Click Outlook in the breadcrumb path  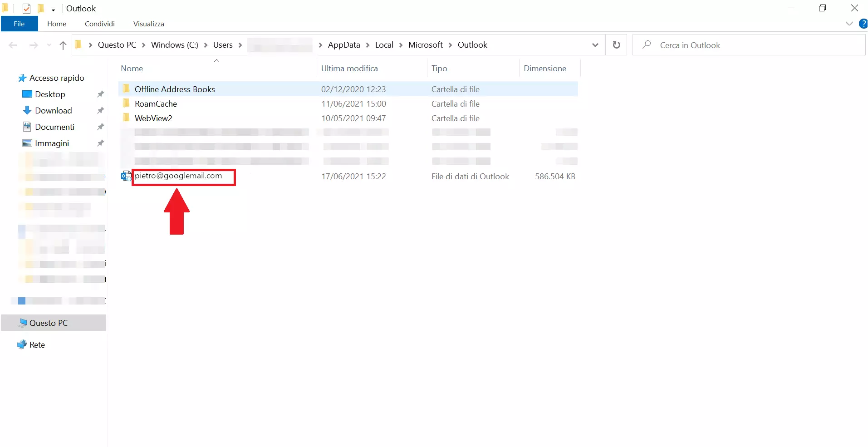pyautogui.click(x=472, y=45)
